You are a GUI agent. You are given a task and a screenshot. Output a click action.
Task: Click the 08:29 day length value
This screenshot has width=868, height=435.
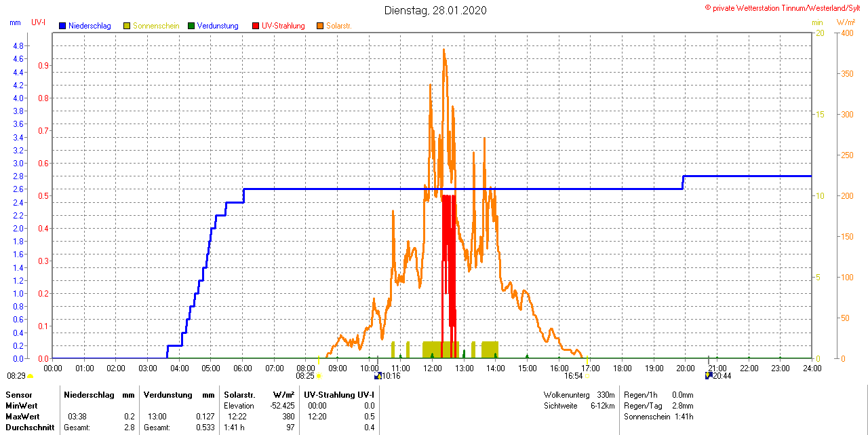click(16, 376)
